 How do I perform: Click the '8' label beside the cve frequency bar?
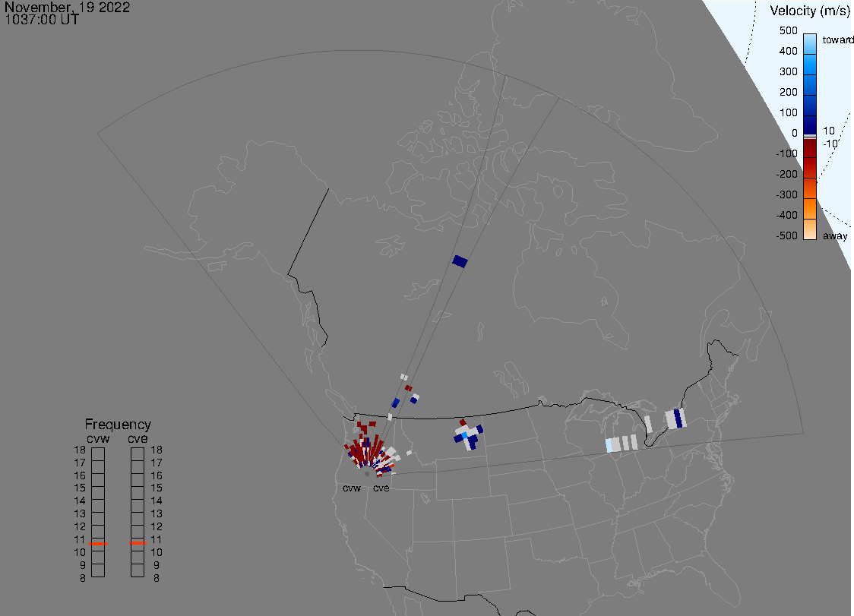pos(157,579)
